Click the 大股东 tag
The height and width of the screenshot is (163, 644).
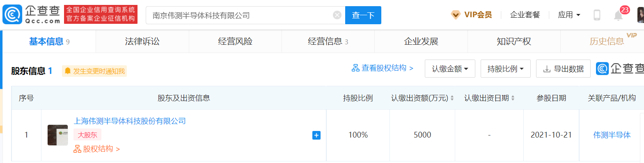click(87, 135)
